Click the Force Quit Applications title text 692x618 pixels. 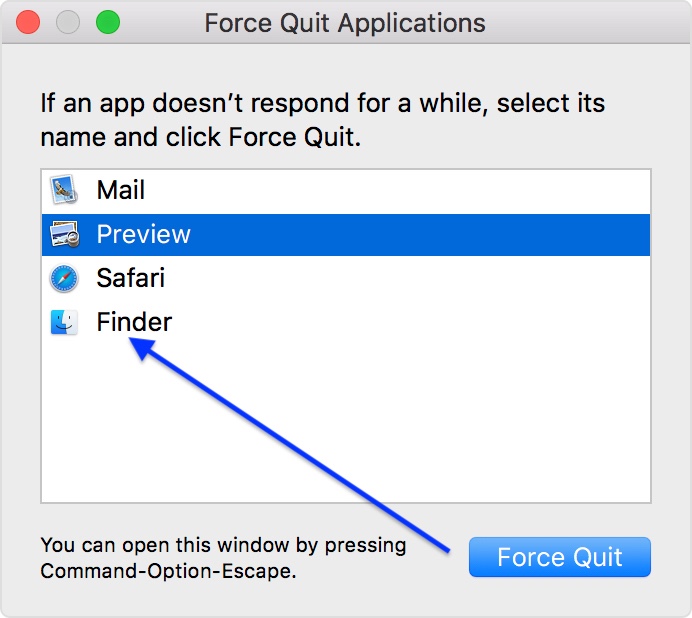pyautogui.click(x=345, y=23)
